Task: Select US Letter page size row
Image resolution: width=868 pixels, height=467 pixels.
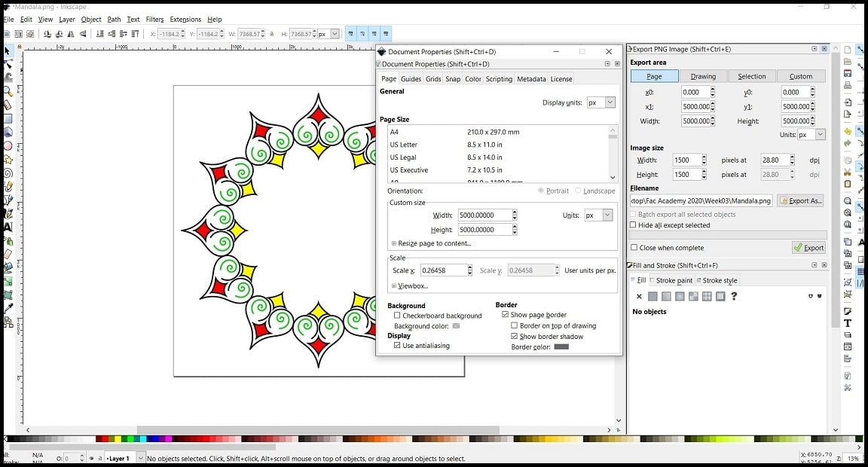Action: point(499,145)
